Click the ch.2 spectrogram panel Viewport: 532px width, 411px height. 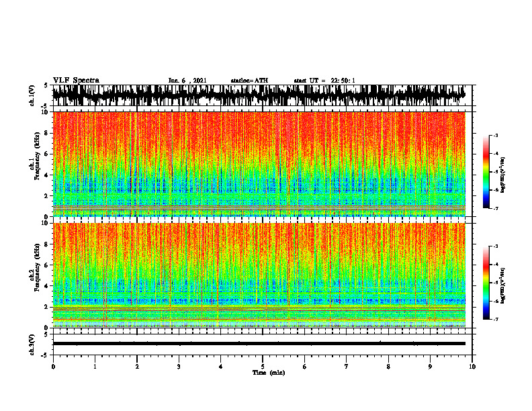259,275
